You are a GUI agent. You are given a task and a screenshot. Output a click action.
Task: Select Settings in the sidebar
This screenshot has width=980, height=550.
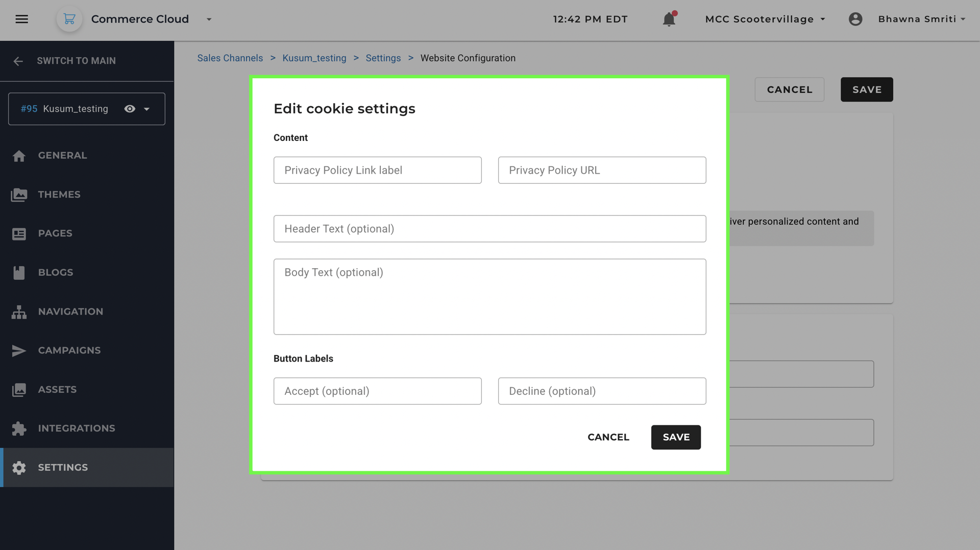point(87,467)
